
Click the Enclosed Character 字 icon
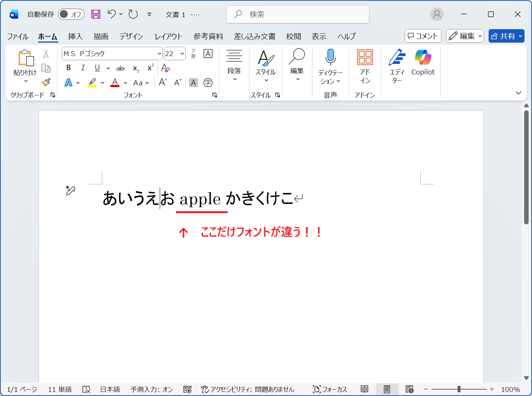[x=208, y=83]
